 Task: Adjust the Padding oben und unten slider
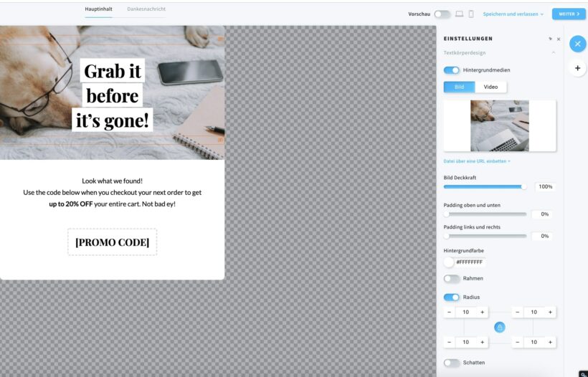[485, 214]
